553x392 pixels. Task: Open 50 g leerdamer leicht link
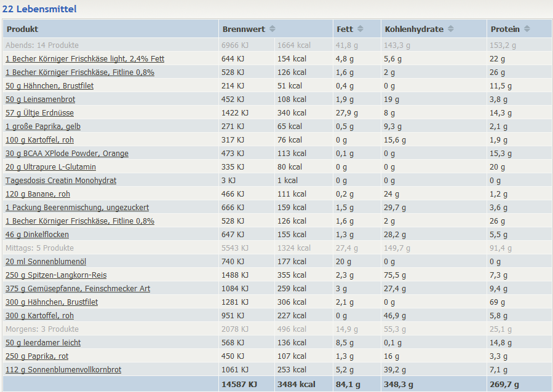pyautogui.click(x=43, y=343)
